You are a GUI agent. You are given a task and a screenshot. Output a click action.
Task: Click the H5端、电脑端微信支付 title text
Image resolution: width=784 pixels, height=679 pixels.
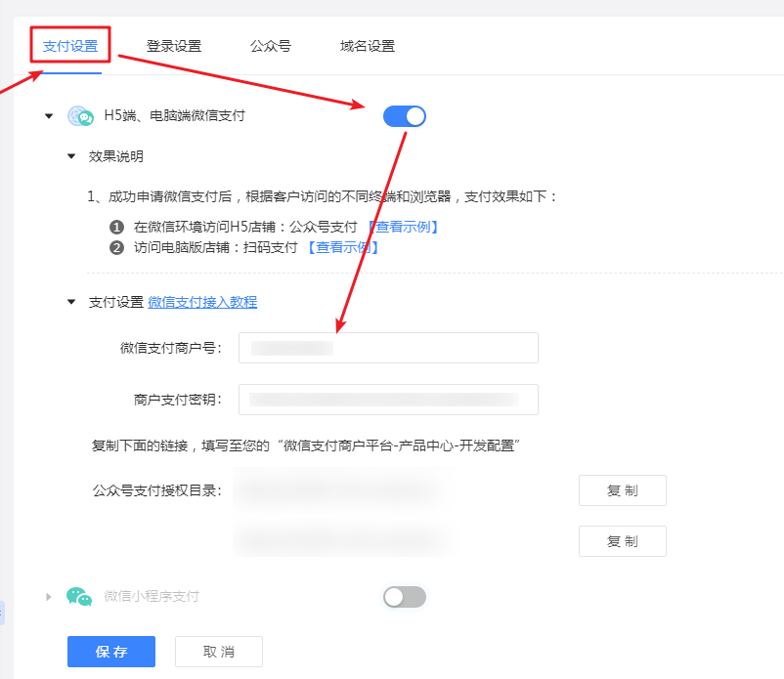coord(175,116)
